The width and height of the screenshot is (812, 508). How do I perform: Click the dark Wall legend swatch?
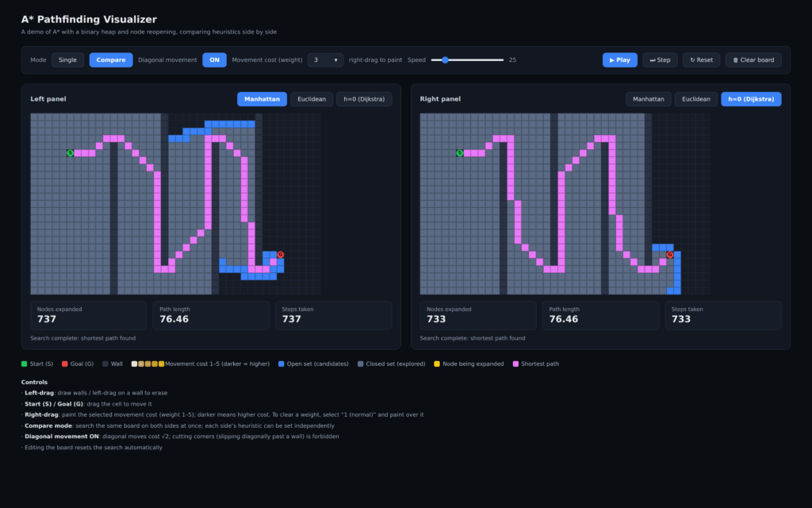point(105,364)
